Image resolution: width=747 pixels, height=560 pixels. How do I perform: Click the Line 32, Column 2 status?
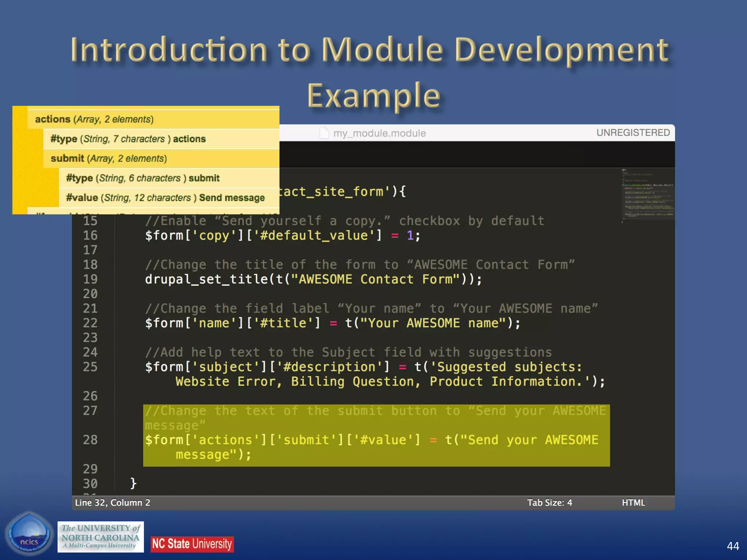tap(112, 503)
